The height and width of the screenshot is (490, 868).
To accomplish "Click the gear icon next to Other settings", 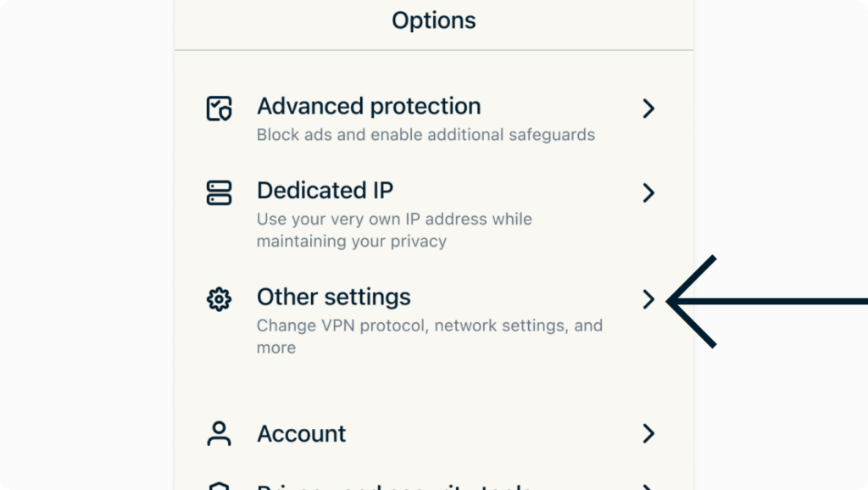I will pyautogui.click(x=219, y=298).
